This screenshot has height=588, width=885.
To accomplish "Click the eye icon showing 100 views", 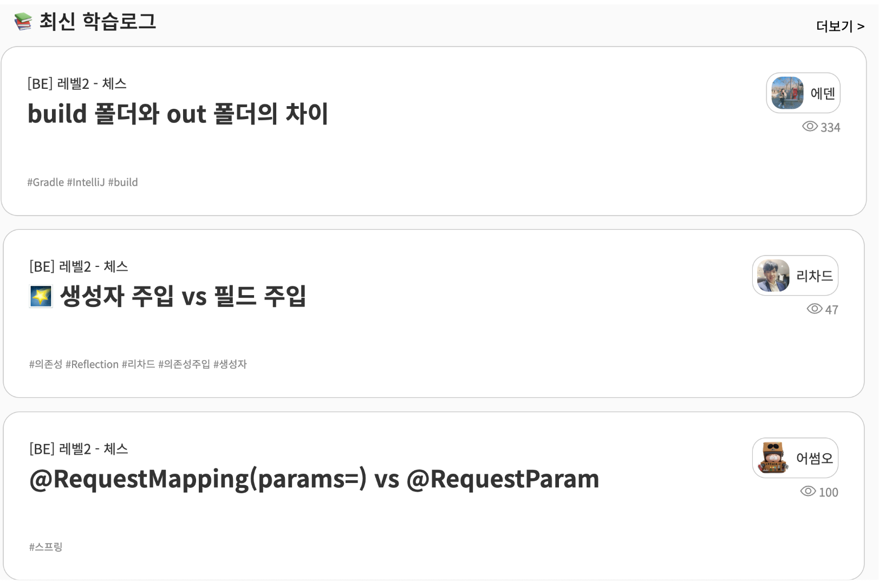I will 808,492.
